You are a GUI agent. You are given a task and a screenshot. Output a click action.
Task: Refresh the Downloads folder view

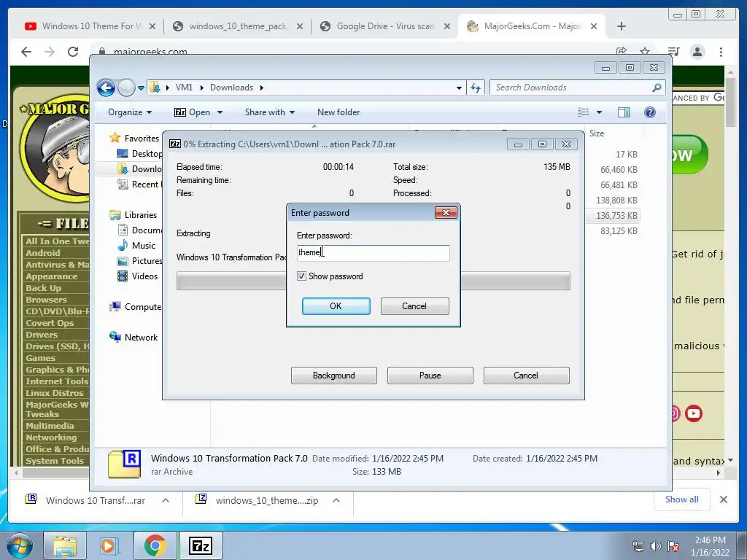476,87
